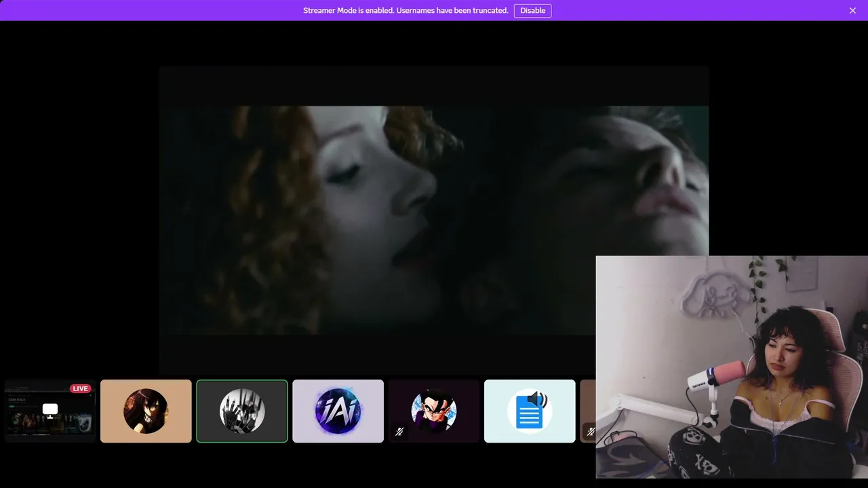Viewport: 868px width, 488px height.
Task: Focus the main shared movie stream
Action: pos(434,220)
